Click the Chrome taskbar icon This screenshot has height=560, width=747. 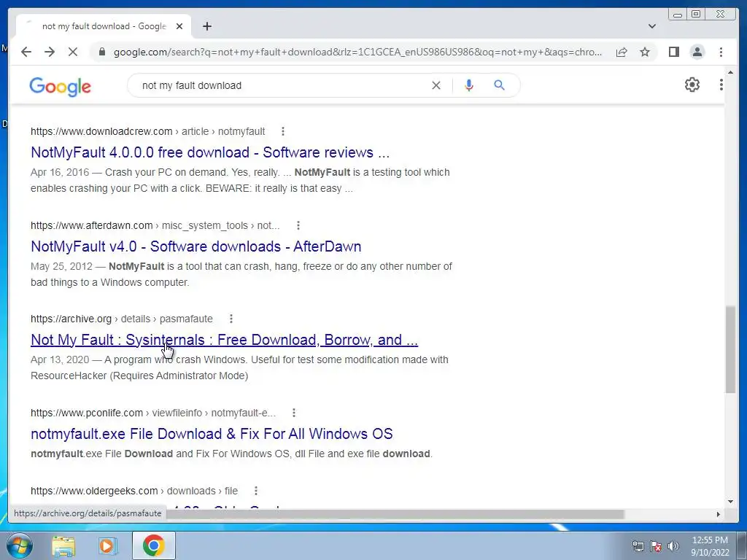pyautogui.click(x=153, y=545)
